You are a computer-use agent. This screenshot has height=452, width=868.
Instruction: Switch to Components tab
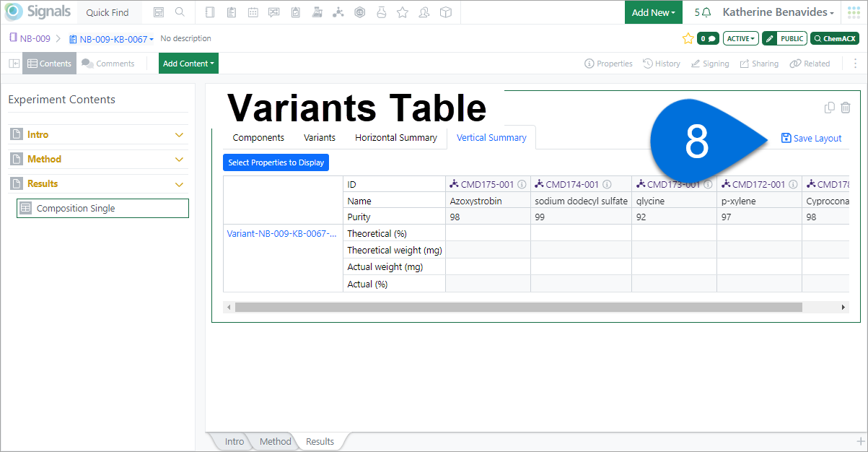click(x=258, y=137)
